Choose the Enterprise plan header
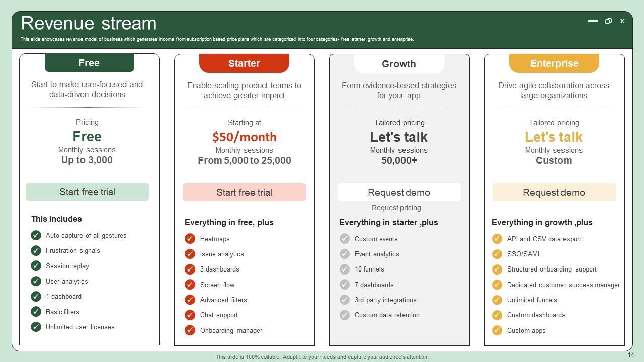Screen dimensions: 644x362 click(x=554, y=63)
